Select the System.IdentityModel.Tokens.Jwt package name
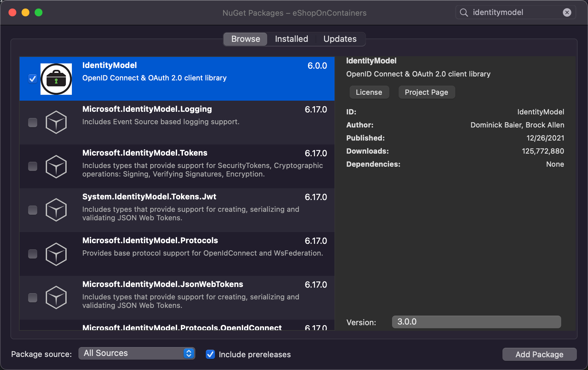 point(149,197)
